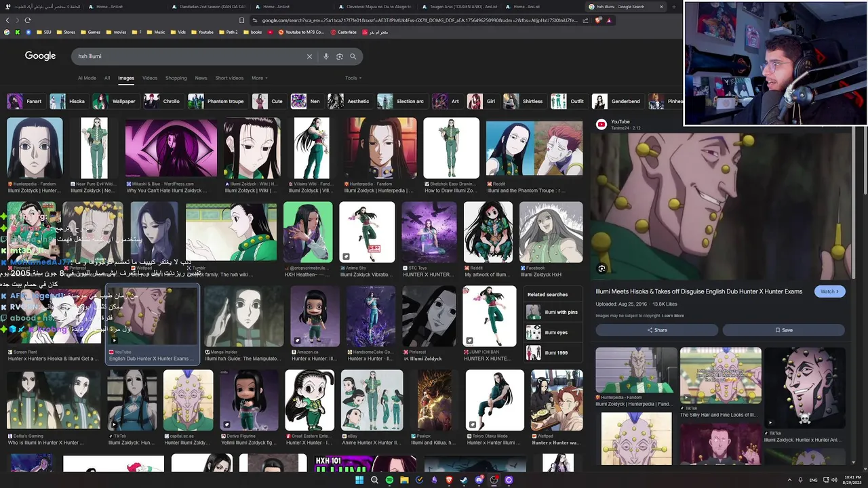
Task: Open the Music bookmarks folder
Action: [x=155, y=32]
